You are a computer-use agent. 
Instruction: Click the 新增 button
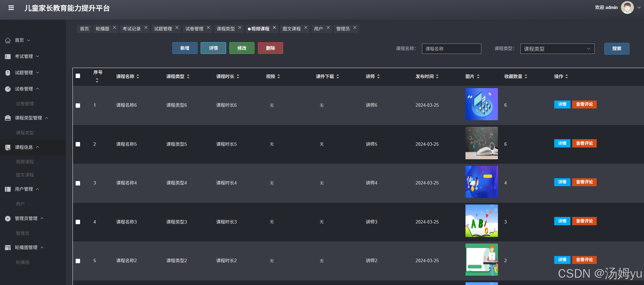pyautogui.click(x=185, y=48)
